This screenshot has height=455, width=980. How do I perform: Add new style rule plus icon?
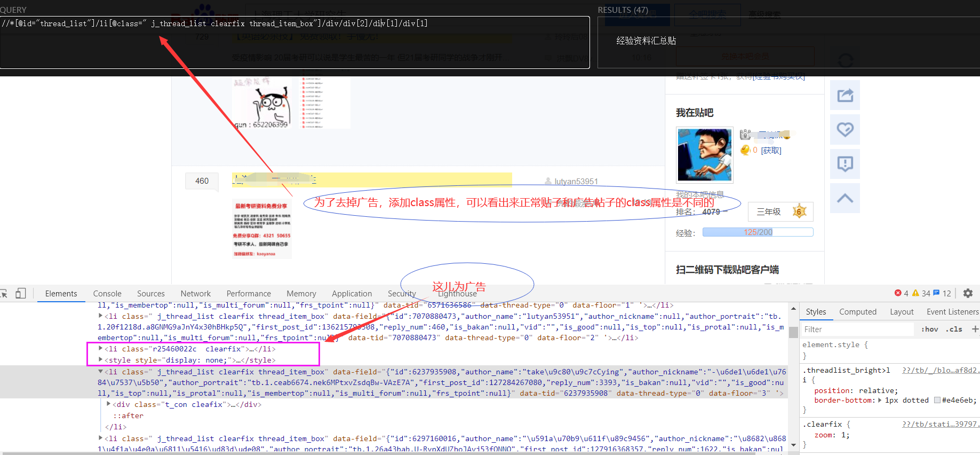[975, 329]
